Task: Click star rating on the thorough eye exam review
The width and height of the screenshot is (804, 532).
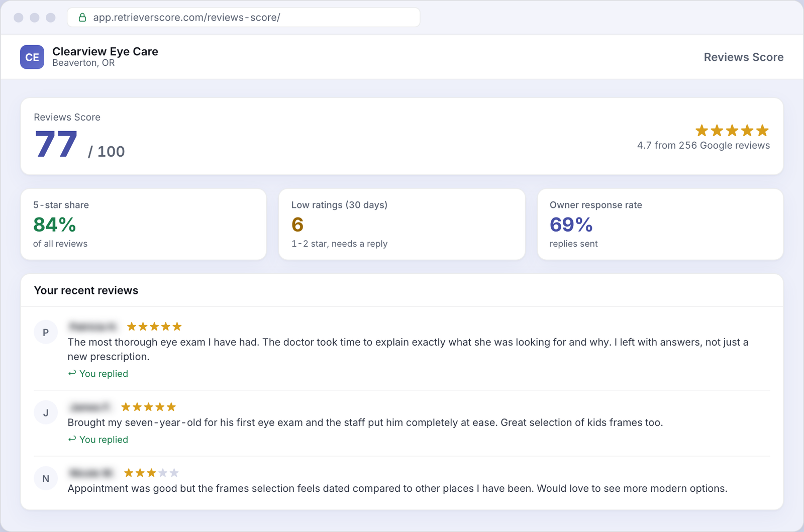Action: coord(154,327)
